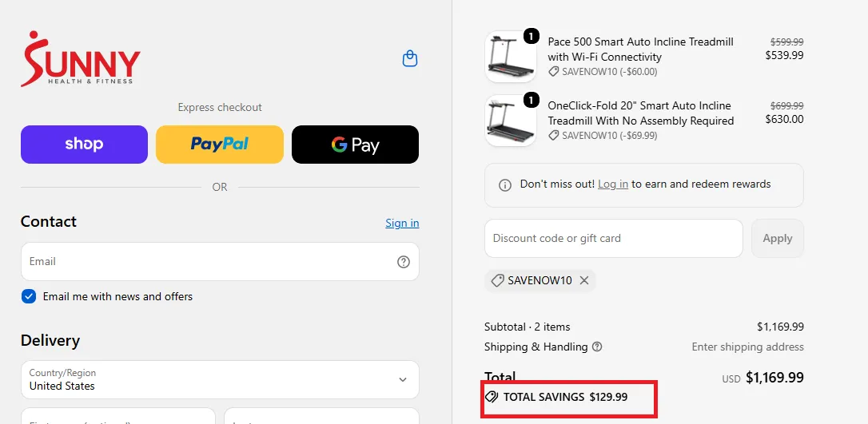Pay with Shop express checkout

coord(84,145)
